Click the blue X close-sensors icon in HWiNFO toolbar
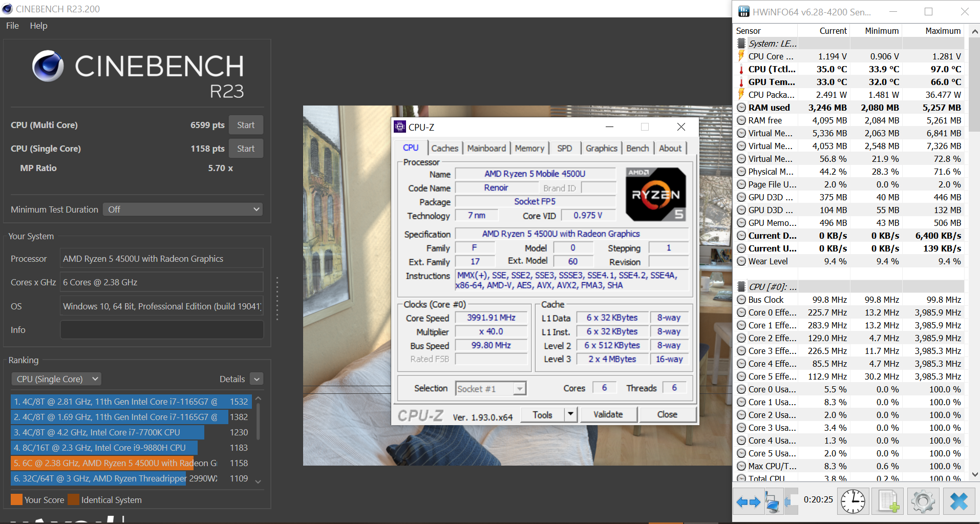Viewport: 980px width, 524px height. [x=959, y=501]
